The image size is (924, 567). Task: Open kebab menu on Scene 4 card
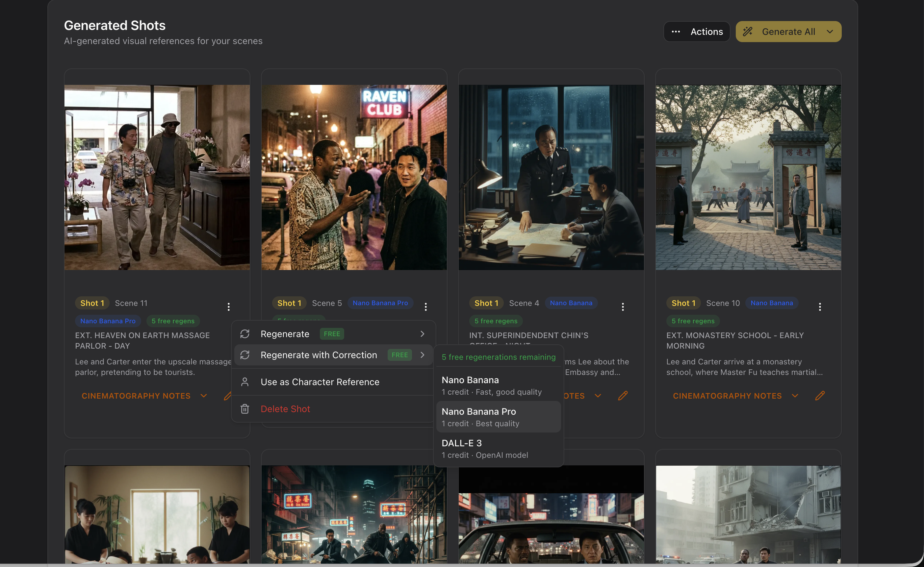pos(623,307)
